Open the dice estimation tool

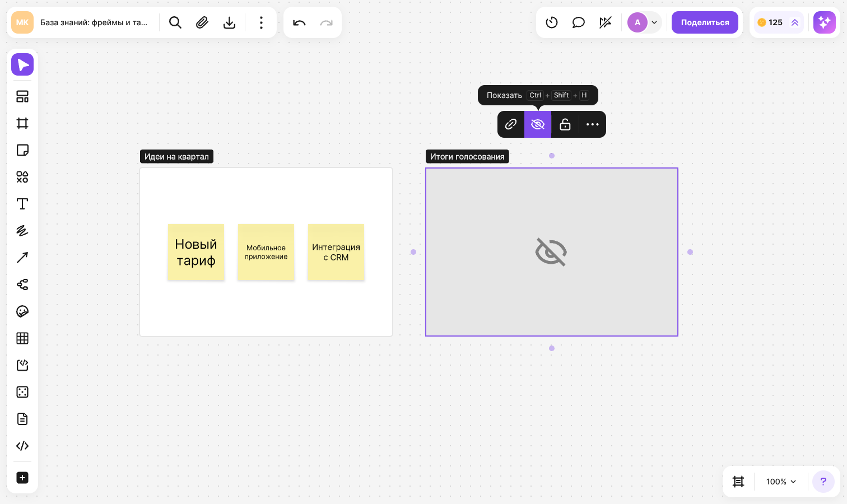[22, 392]
